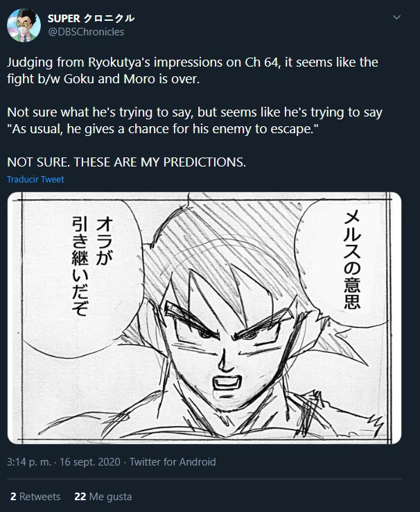
Task: Click the 16 sept. 2020 date
Action: pyautogui.click(x=90, y=462)
